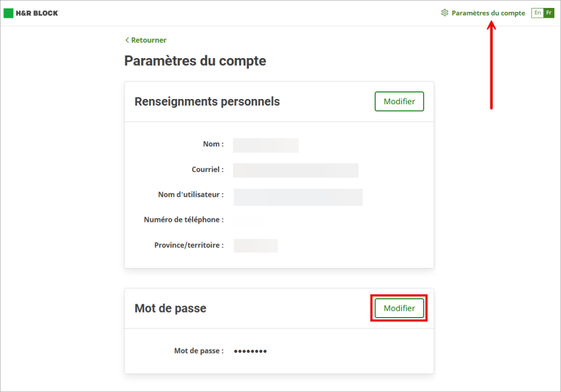Click the redacted Province/territoire value
Screen dimensions: 561x392
coord(255,245)
